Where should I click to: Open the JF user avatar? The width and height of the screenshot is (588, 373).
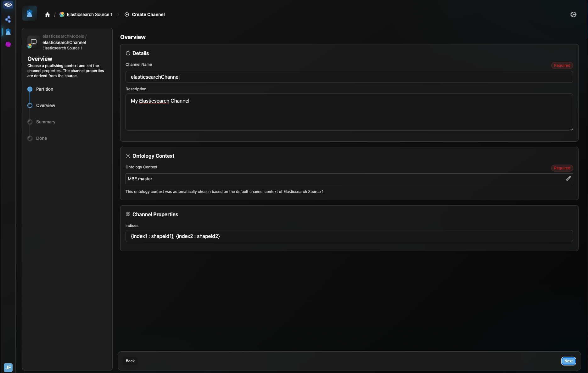tap(8, 367)
